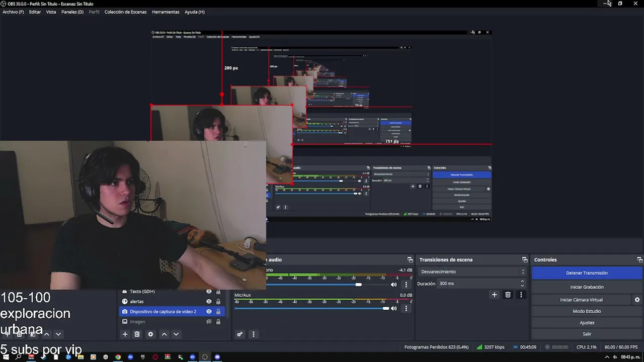Mute the Mic/Aux channel

coord(394,308)
